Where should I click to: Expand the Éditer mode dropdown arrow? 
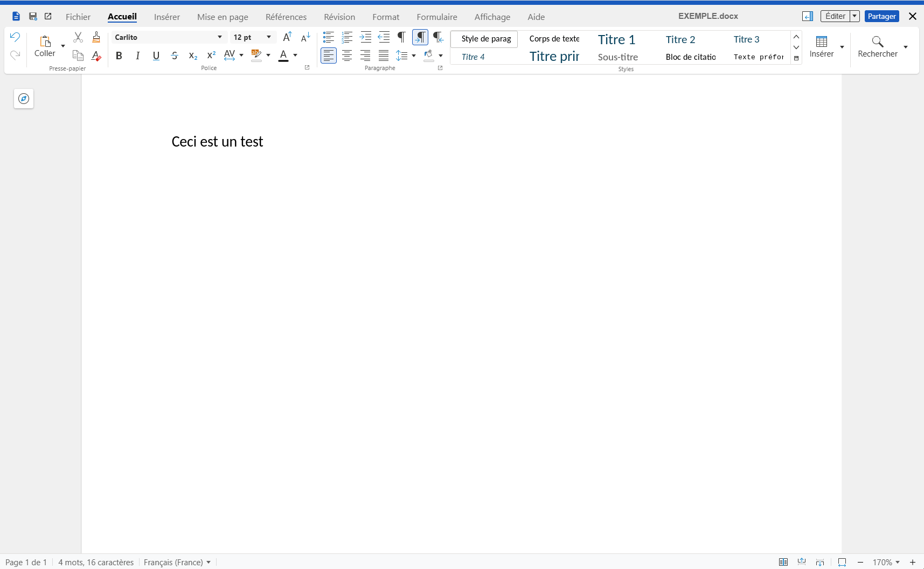(854, 16)
